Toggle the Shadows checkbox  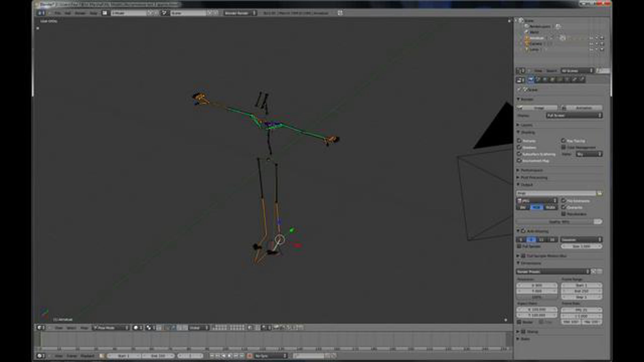point(519,147)
